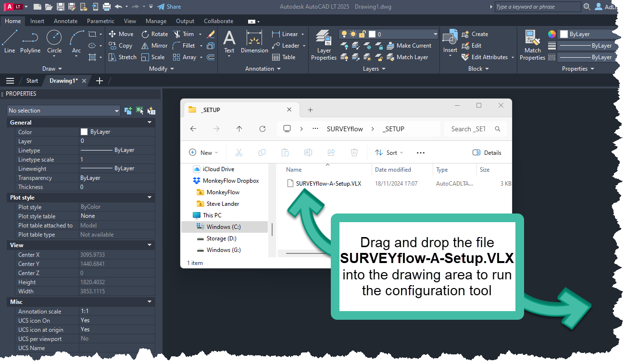Toggle the UCS icon On value
626x364 pixels.
pos(115,320)
